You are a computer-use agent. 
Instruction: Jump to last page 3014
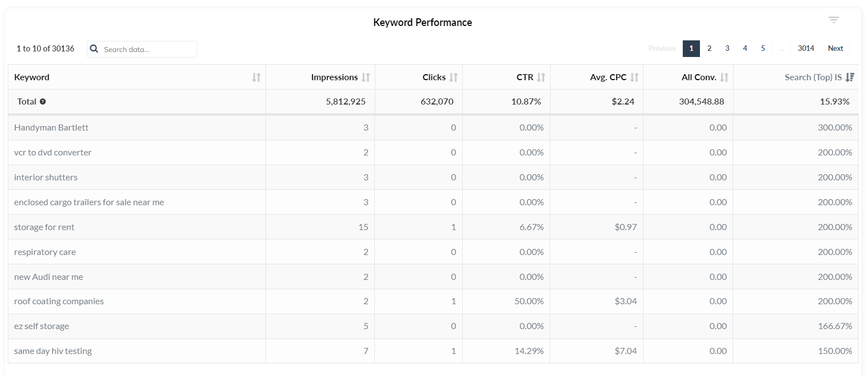806,49
